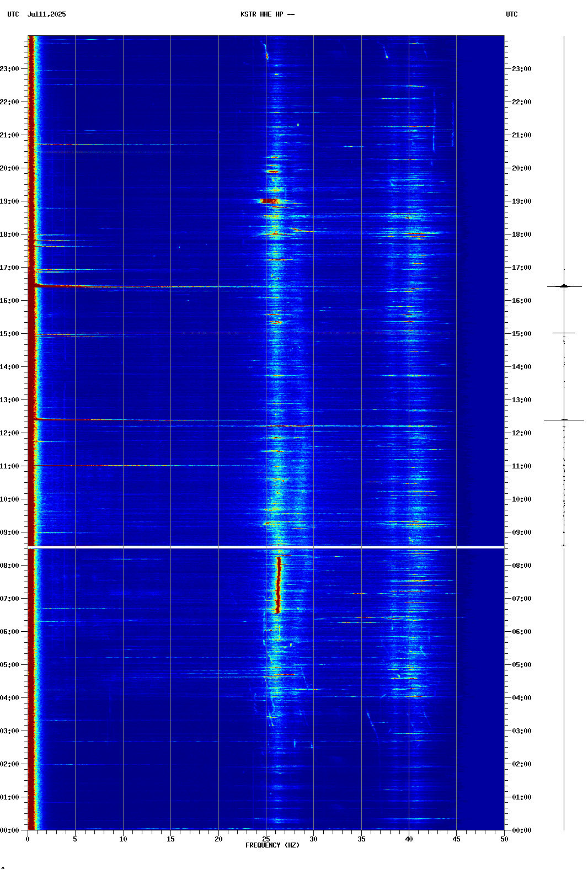Click the date label Jul11,2025
The height and width of the screenshot is (874, 588).
point(46,14)
